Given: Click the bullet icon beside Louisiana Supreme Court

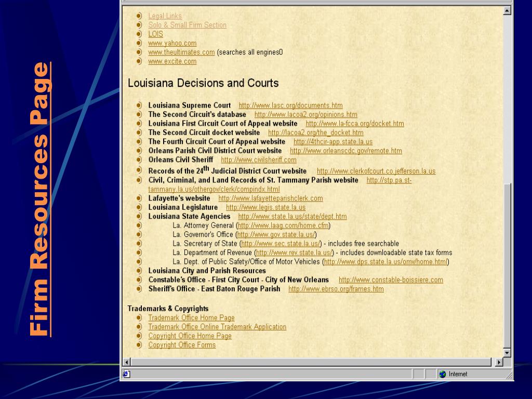Looking at the screenshot, I should tap(139, 105).
